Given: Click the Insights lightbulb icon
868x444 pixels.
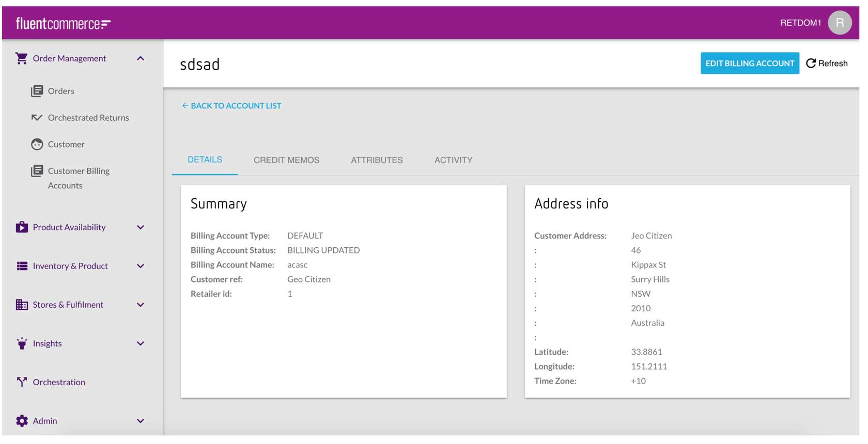Looking at the screenshot, I should click(x=22, y=343).
